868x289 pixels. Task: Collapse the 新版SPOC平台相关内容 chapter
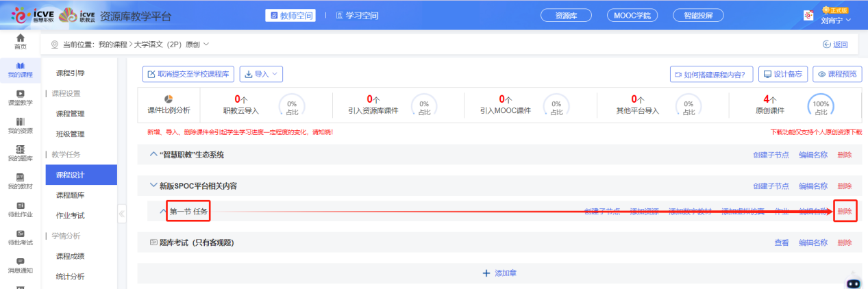tap(153, 186)
